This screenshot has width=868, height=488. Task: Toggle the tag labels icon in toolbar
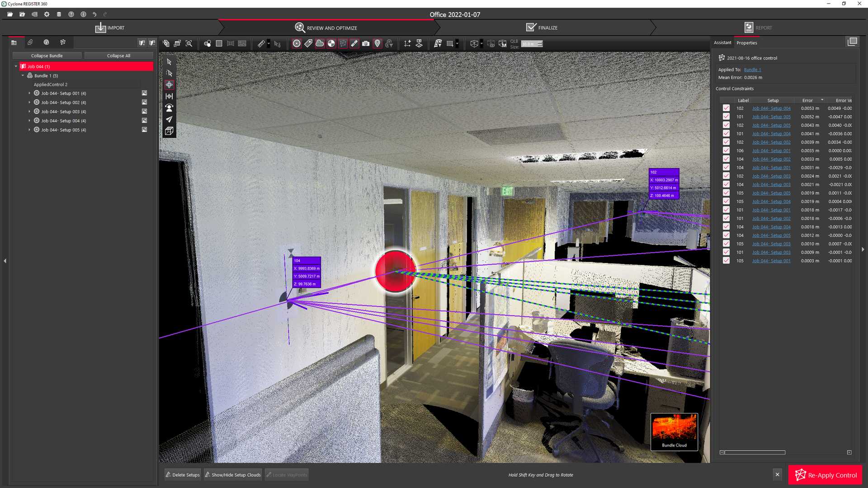click(308, 43)
